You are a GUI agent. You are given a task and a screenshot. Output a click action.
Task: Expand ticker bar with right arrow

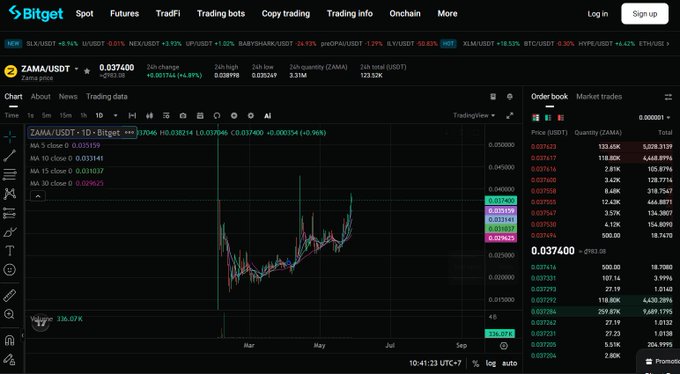coord(668,44)
